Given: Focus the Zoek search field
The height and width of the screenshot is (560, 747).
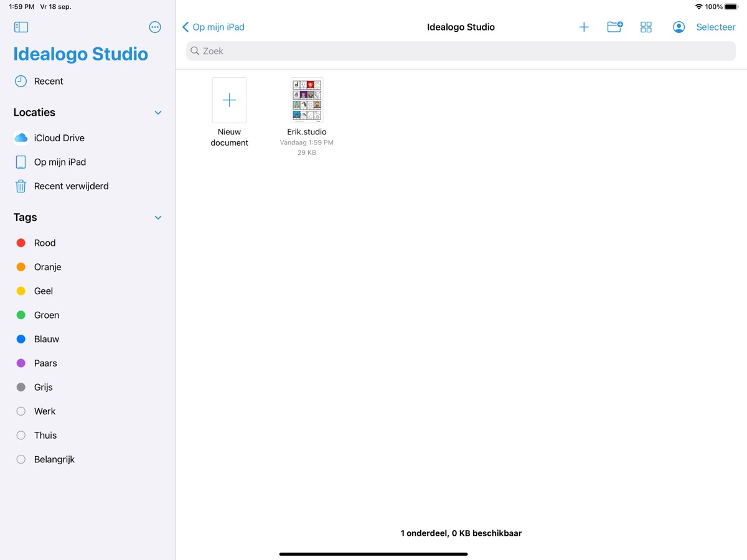Looking at the screenshot, I should (461, 51).
